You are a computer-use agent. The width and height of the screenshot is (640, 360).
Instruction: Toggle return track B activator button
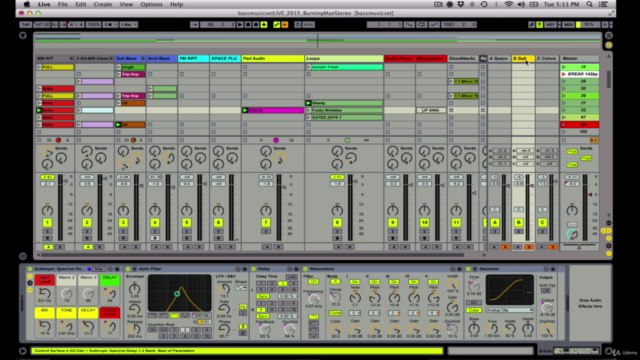coord(518,222)
